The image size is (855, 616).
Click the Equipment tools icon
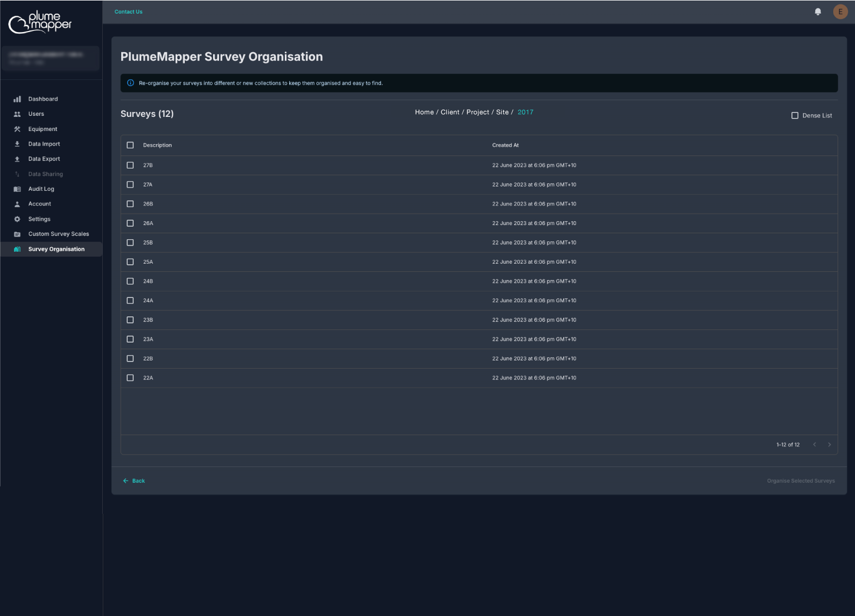tap(17, 129)
